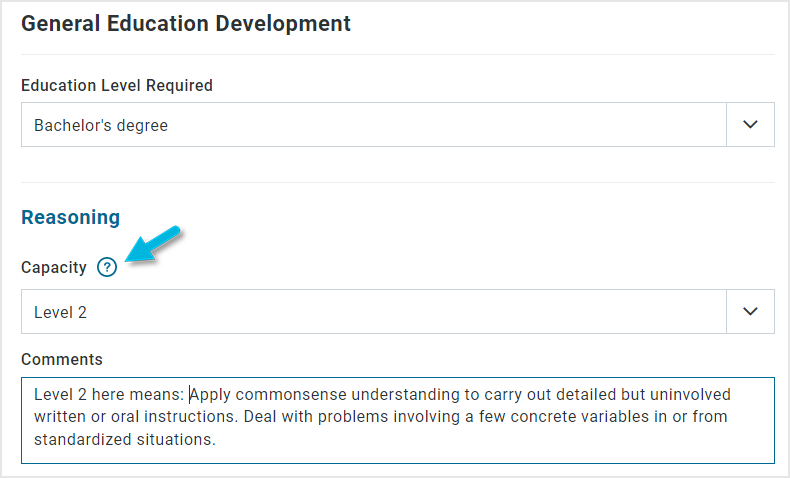Place cursor after "situations." in Comments
The width and height of the screenshot is (790, 478).
(217, 440)
